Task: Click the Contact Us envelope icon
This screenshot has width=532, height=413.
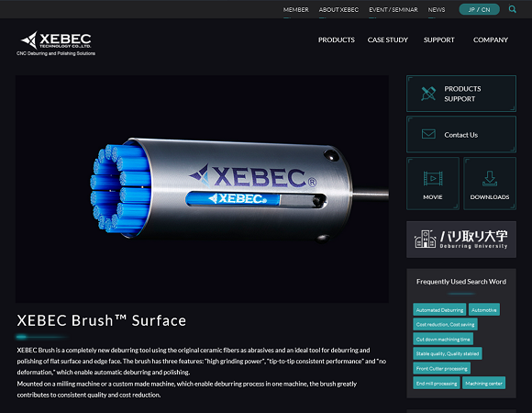Action: (x=428, y=134)
